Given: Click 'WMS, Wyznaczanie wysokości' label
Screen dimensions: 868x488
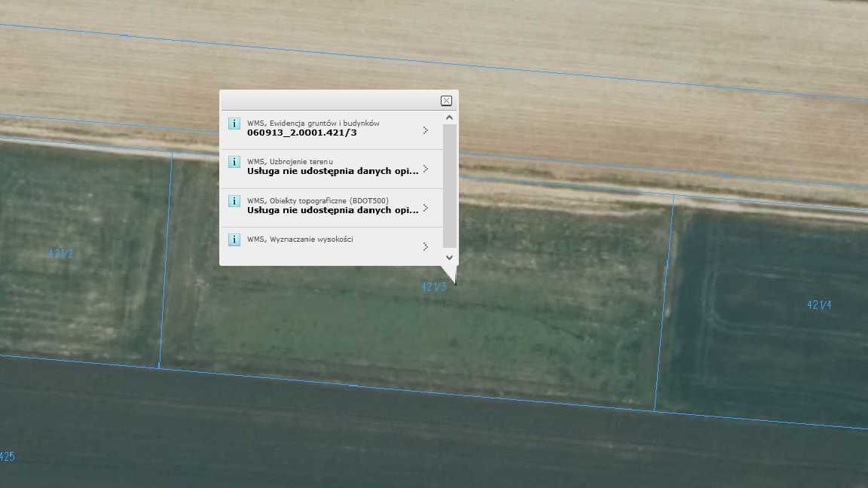Looking at the screenshot, I should click(300, 239).
